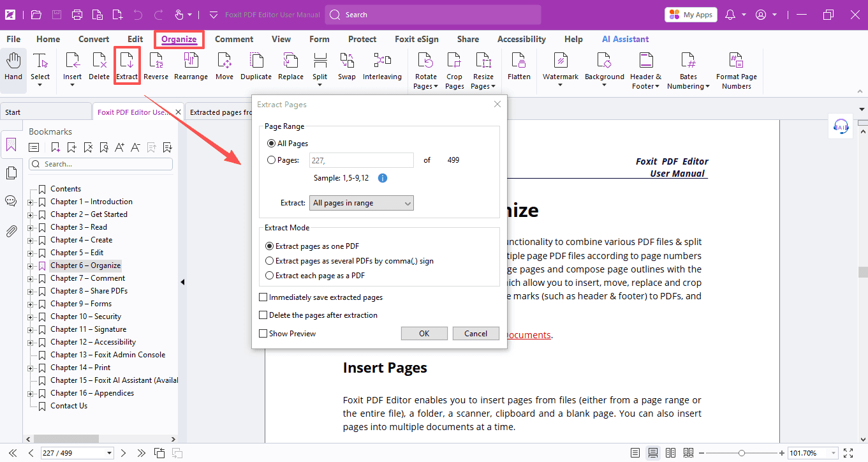Image resolution: width=868 pixels, height=462 pixels.
Task: Go to the next page arrow
Action: pyautogui.click(x=124, y=453)
